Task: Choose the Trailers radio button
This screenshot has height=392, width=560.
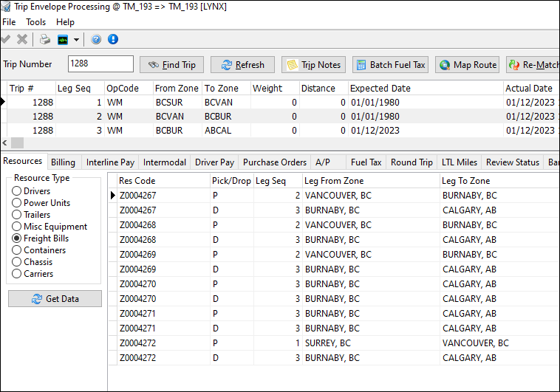Action: (x=17, y=215)
